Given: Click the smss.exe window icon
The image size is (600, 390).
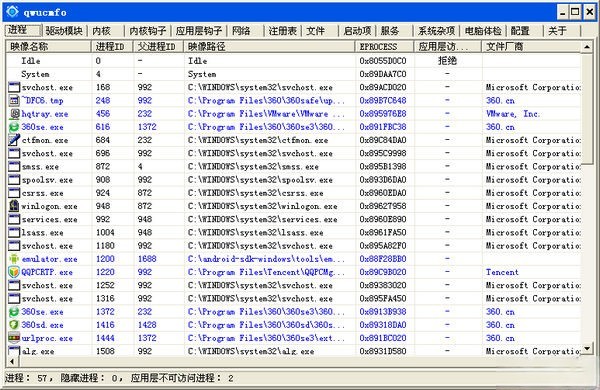Looking at the screenshot, I should [x=14, y=166].
